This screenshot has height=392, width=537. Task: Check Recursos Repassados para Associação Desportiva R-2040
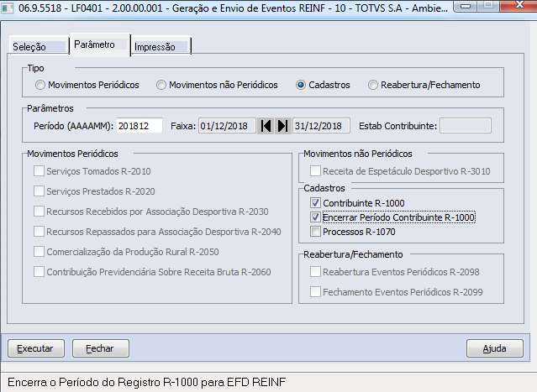pos(39,232)
